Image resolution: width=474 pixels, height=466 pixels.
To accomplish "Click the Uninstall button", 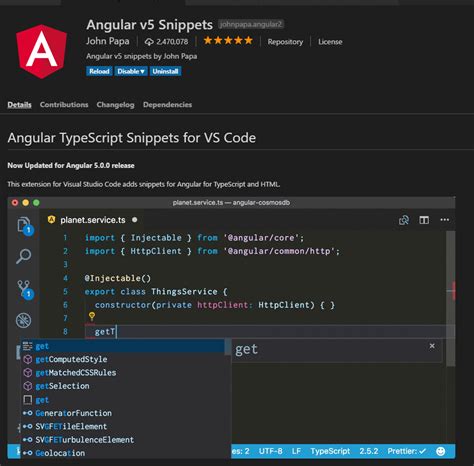I will point(165,71).
